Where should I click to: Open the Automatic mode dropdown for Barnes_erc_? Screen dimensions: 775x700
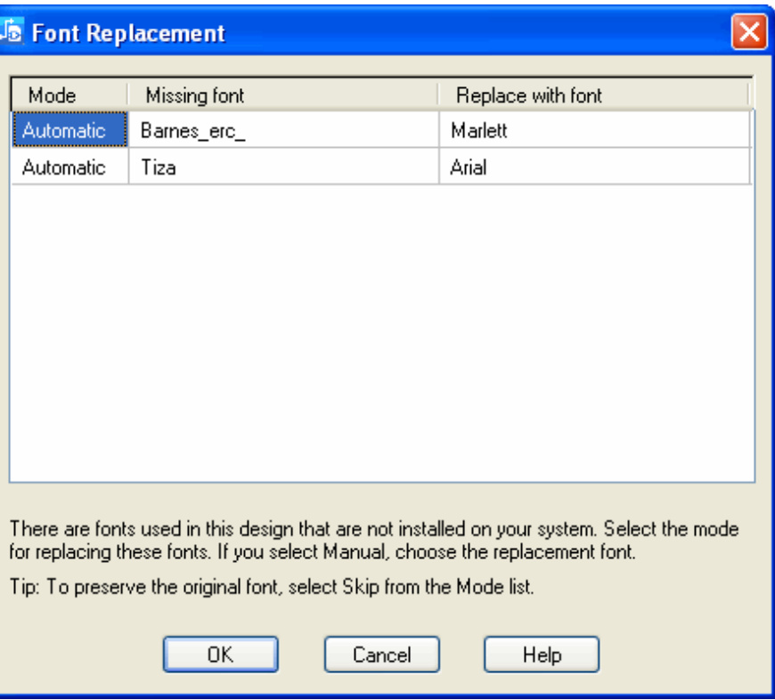click(64, 131)
